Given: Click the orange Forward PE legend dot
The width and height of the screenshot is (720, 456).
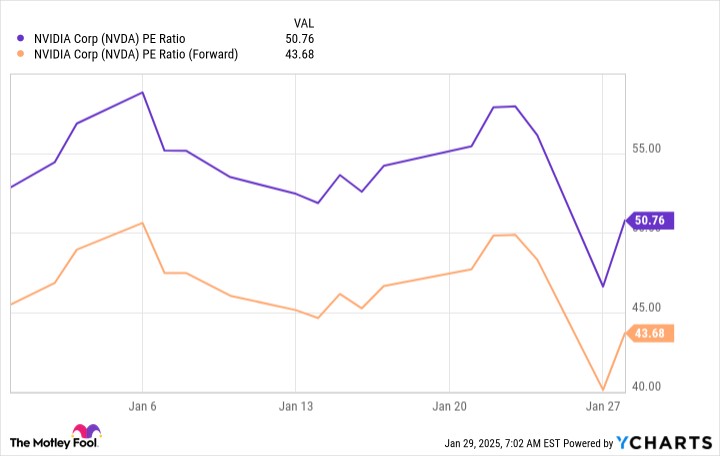Looking at the screenshot, I should pos(20,54).
